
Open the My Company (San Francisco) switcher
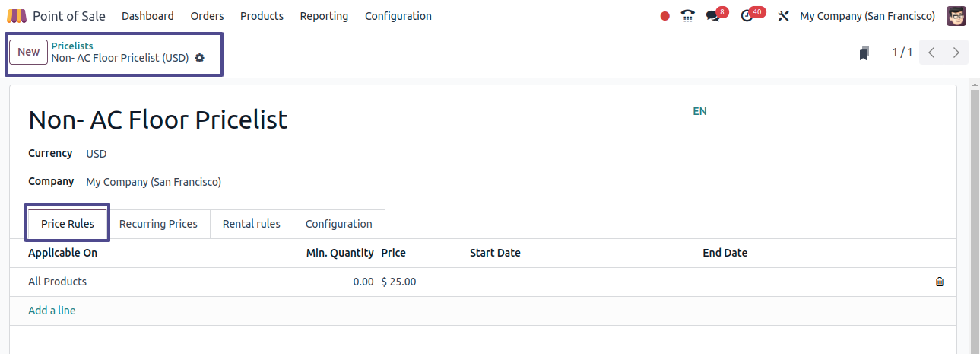[x=867, y=16]
